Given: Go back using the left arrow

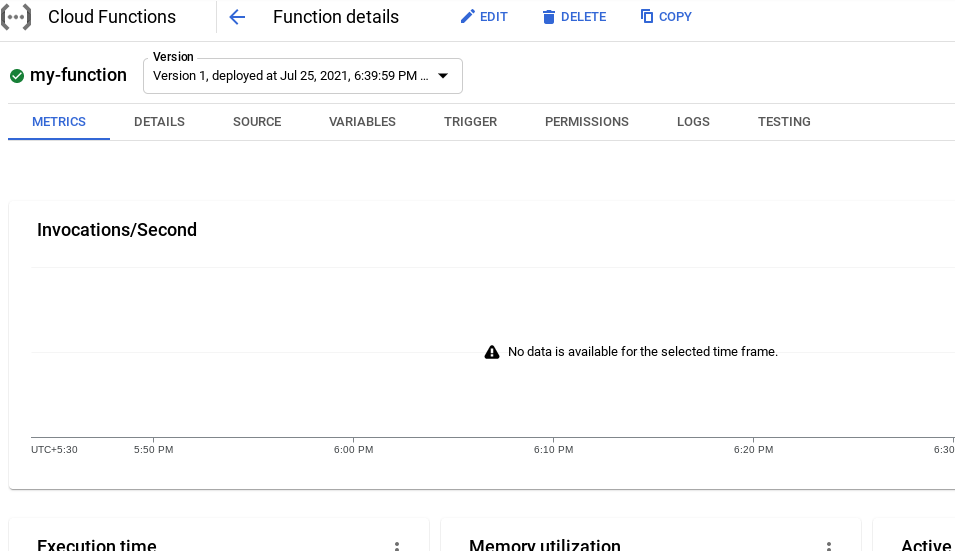Looking at the screenshot, I should coord(237,17).
